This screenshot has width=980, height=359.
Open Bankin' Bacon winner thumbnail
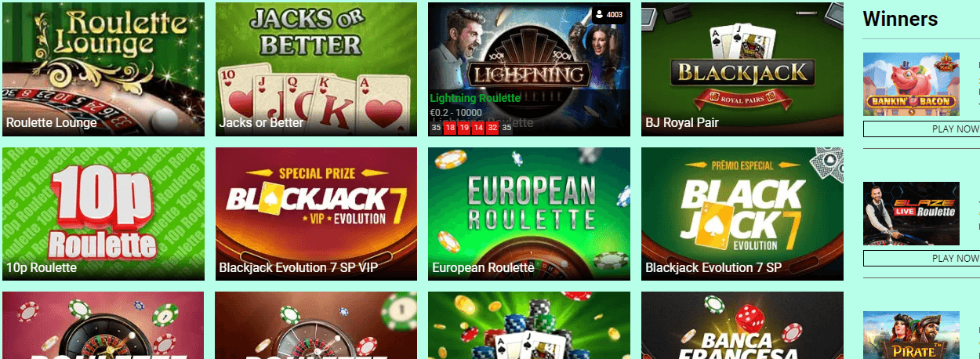point(911,85)
